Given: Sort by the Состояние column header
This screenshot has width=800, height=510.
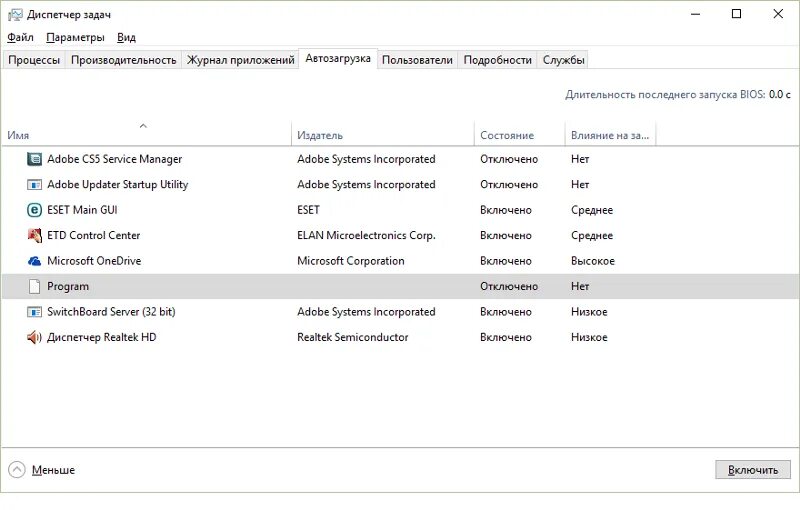Looking at the screenshot, I should click(507, 135).
